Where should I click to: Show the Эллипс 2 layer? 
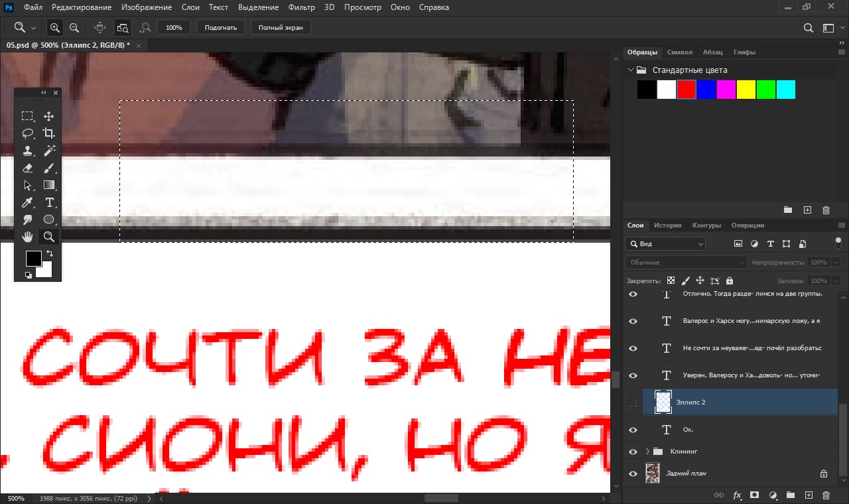coord(633,403)
